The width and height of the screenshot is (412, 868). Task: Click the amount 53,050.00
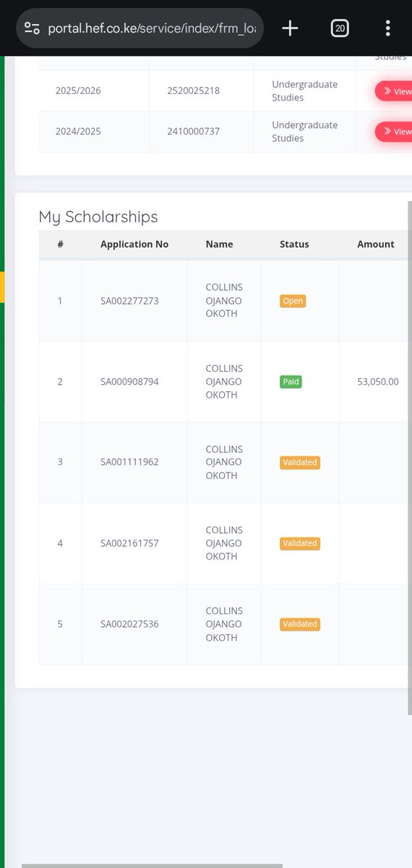tap(378, 381)
